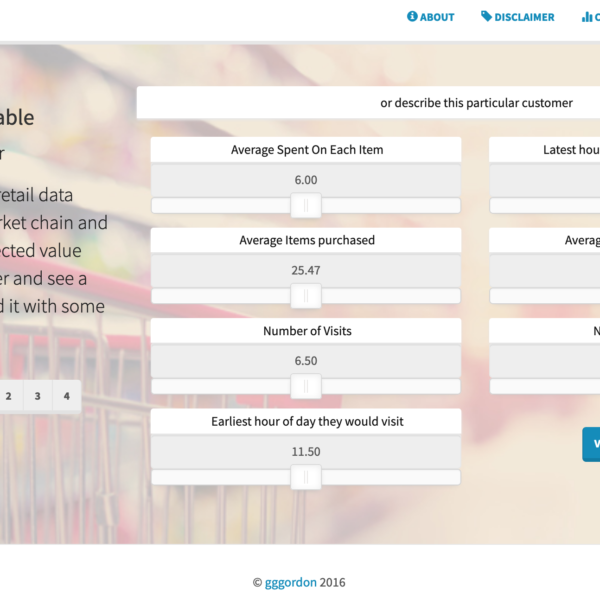The width and height of the screenshot is (600, 600).
Task: Jump to page 4 in pagination
Action: tap(67, 396)
